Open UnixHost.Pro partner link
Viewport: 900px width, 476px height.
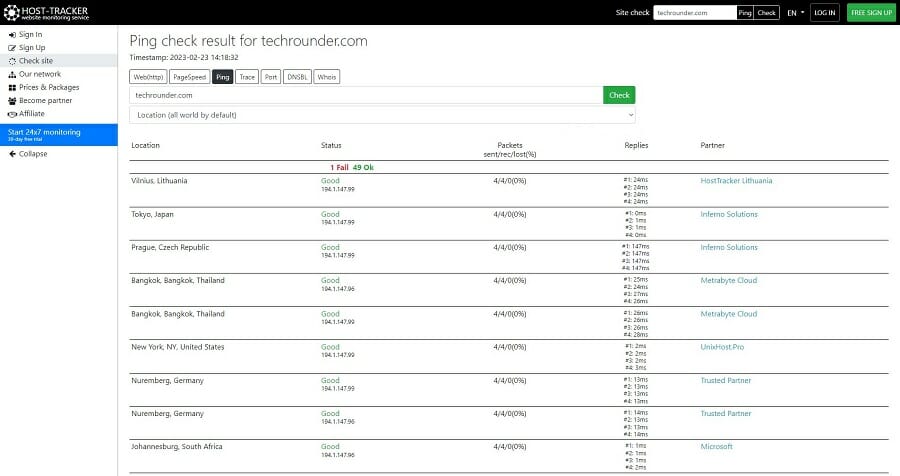tap(722, 347)
